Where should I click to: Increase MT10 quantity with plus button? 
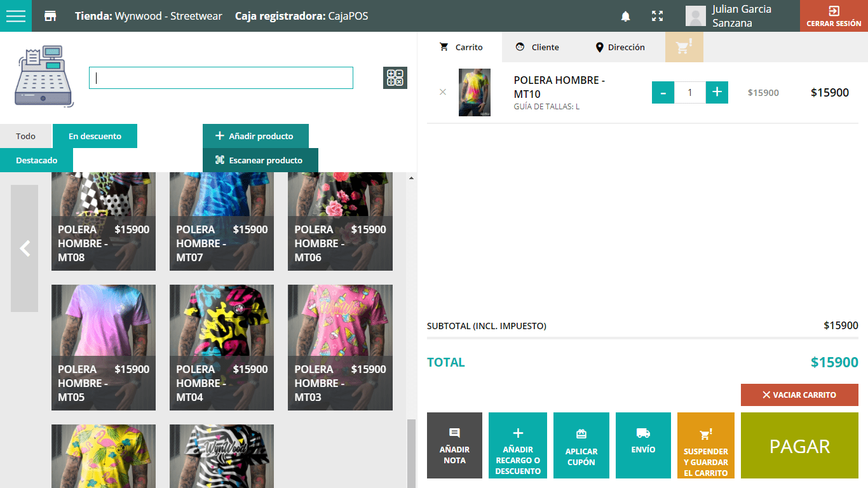click(x=717, y=92)
